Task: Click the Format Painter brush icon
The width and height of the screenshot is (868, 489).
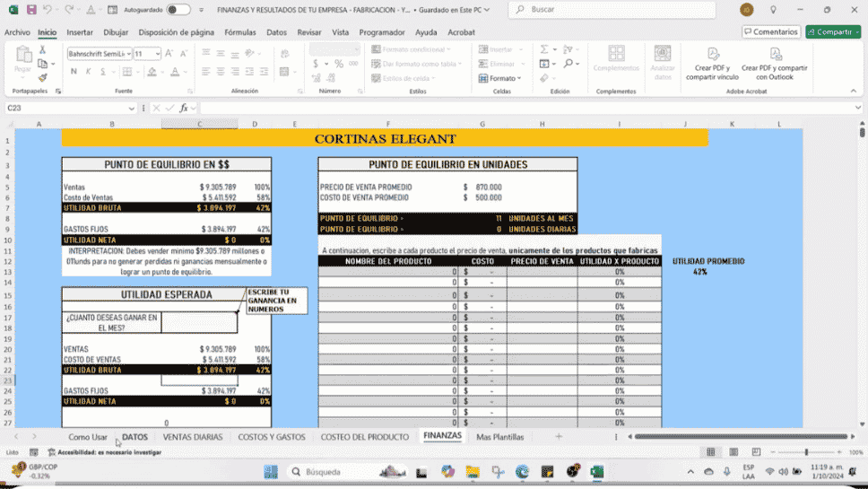Action: 42,78
